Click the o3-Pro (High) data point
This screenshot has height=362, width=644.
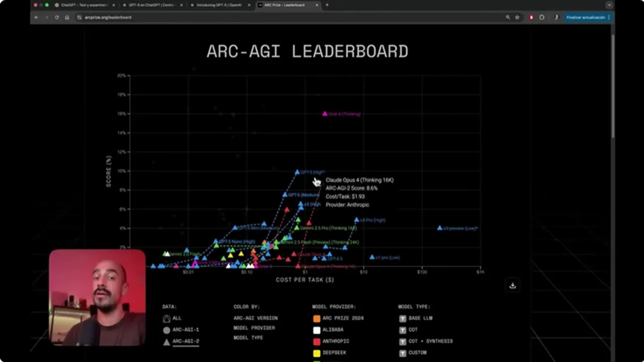[357, 220]
